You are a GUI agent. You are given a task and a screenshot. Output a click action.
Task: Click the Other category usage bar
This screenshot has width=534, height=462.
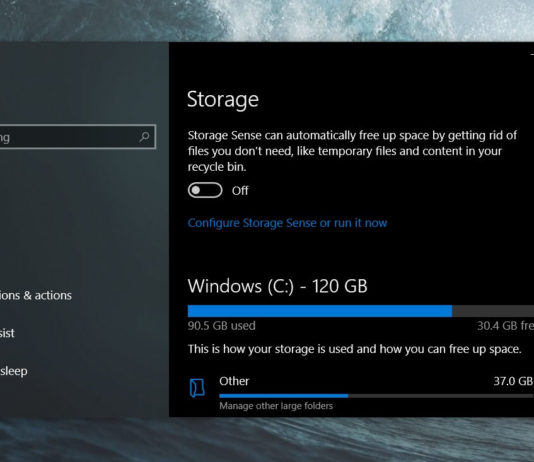(x=376, y=396)
